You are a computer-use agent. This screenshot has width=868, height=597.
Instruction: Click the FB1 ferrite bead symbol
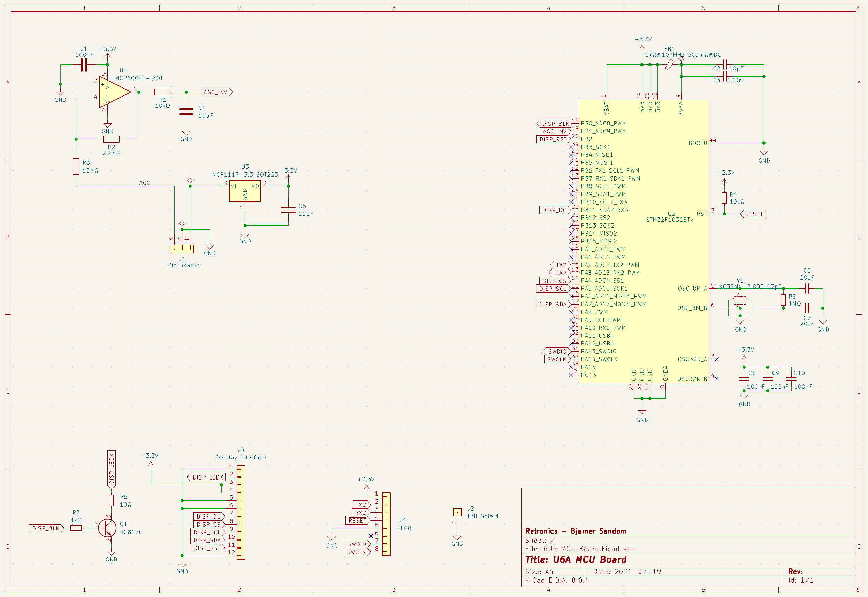[669, 65]
